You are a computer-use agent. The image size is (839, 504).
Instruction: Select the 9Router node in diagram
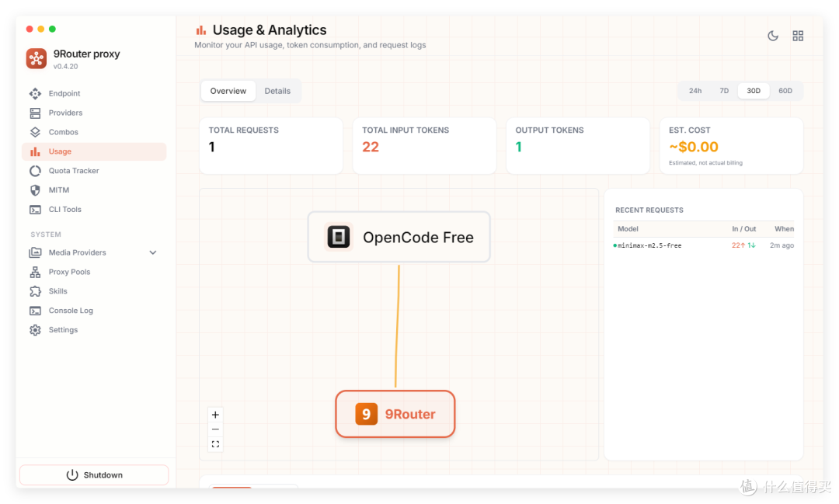(x=395, y=414)
